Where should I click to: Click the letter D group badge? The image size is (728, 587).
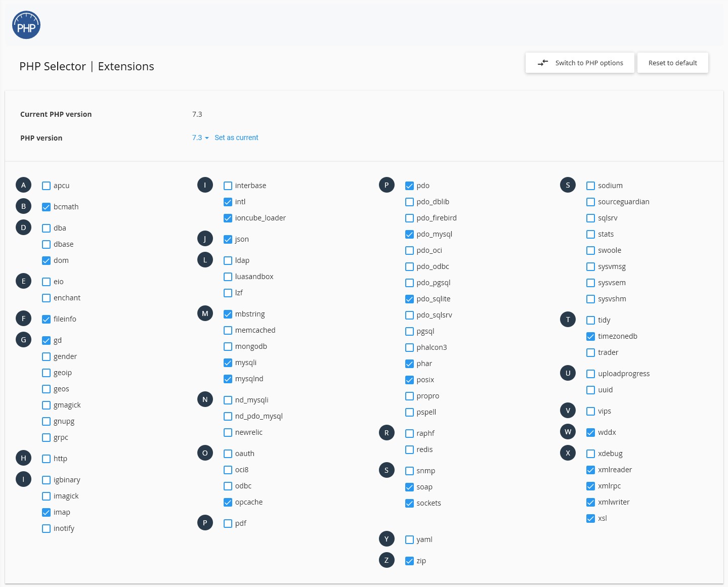tap(23, 228)
